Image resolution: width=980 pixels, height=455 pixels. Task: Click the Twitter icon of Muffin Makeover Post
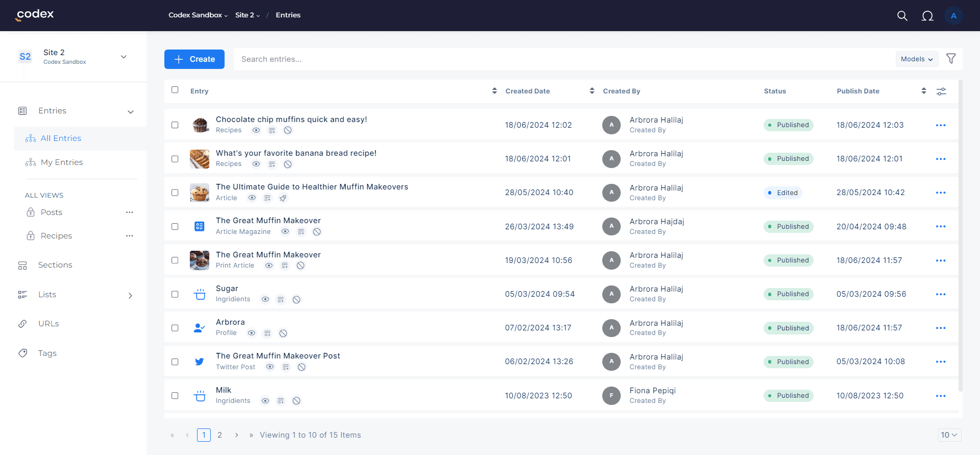pos(200,362)
